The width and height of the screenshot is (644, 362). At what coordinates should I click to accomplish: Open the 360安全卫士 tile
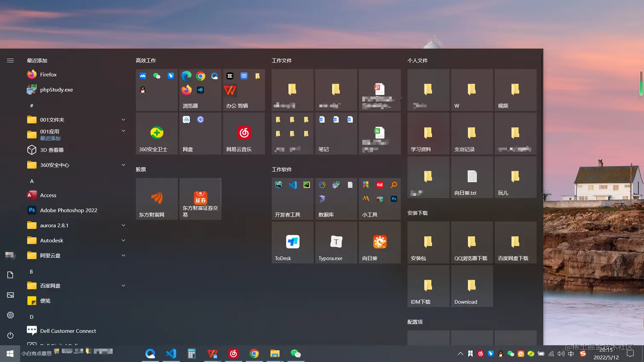[x=157, y=134]
